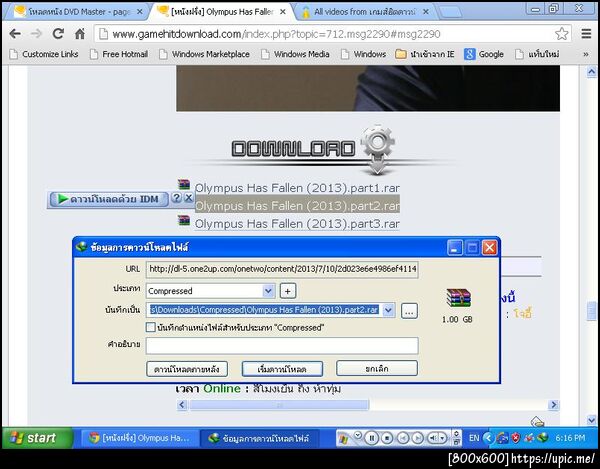Open help on the IDM download panel
This screenshot has width=600, height=469.
pos(176,198)
